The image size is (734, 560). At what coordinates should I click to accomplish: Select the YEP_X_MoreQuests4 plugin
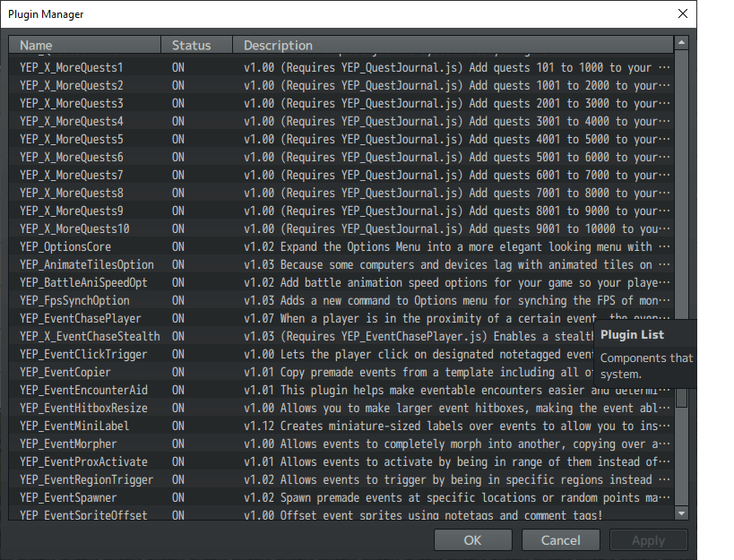coord(341,121)
